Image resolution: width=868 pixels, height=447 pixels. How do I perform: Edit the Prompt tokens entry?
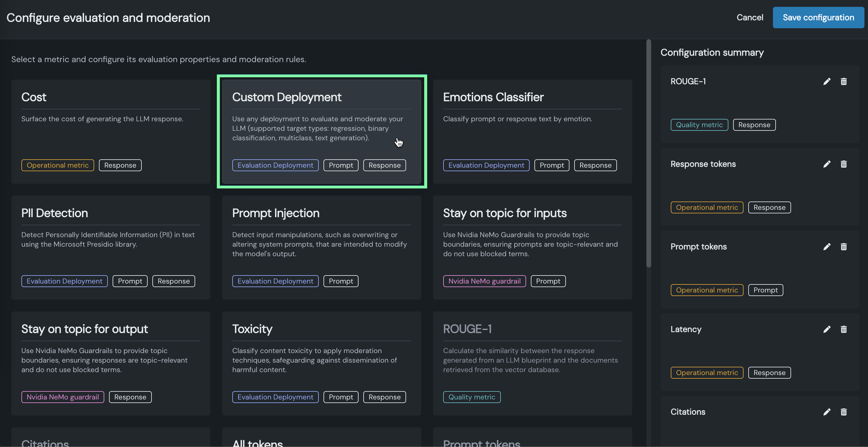click(826, 247)
